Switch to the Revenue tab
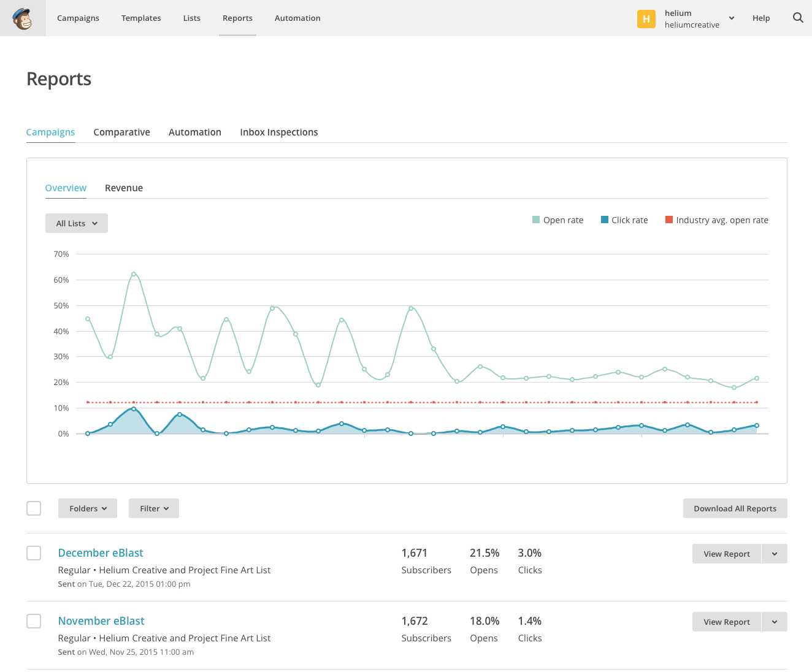 pos(124,188)
